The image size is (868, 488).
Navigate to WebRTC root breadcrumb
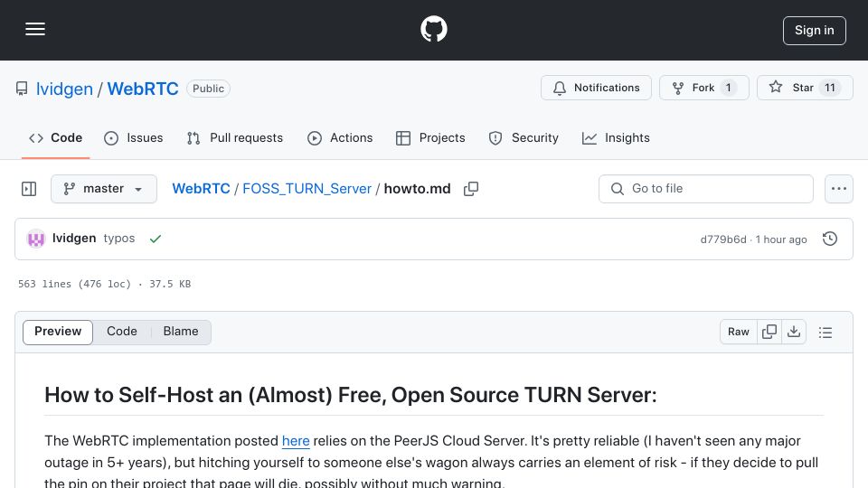(x=201, y=189)
